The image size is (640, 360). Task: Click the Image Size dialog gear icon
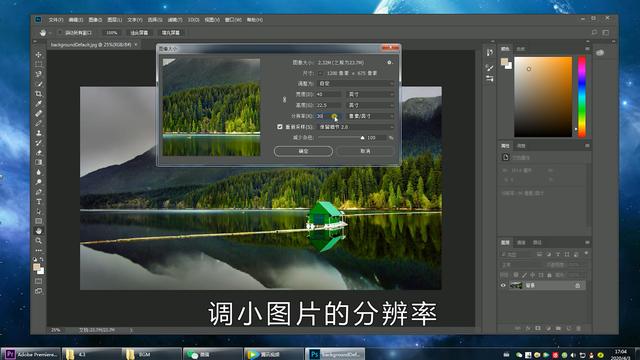389,62
